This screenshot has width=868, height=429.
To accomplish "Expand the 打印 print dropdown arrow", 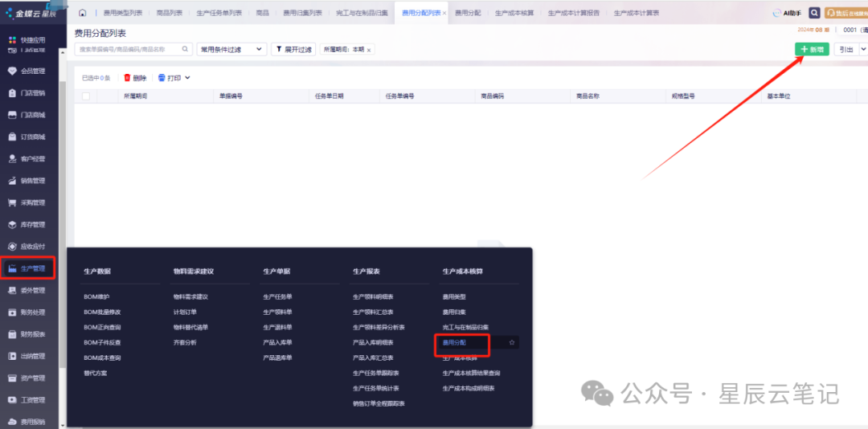I will 187,78.
